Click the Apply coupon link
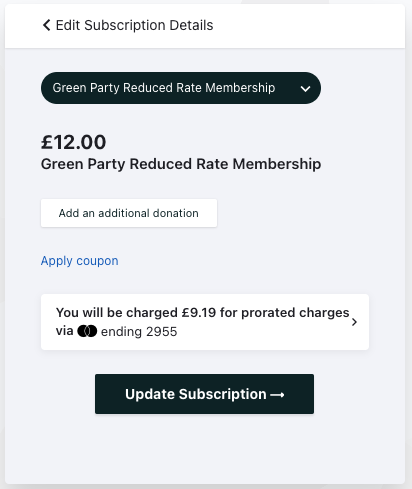Screen dimensions: 412x489 pyautogui.click(x=79, y=261)
